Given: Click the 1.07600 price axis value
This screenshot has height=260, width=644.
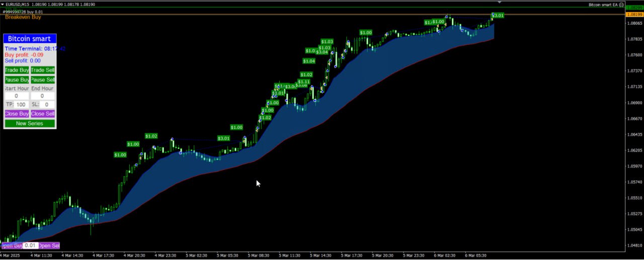Looking at the screenshot, I should pyautogui.click(x=634, y=55).
